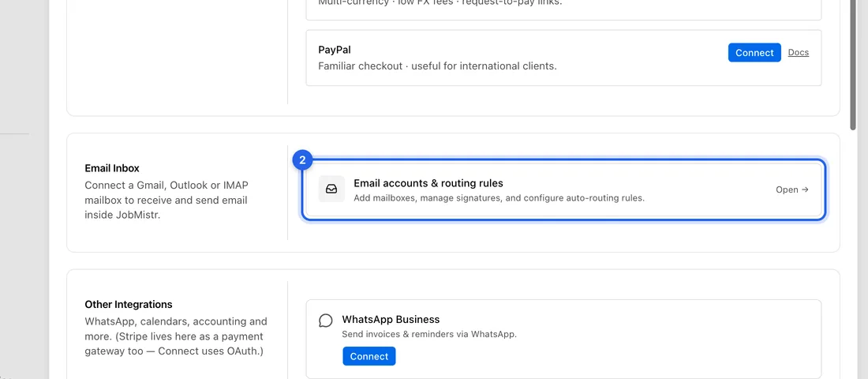868x379 pixels.
Task: Click 'Send invoices & reminders via WhatsApp.' text
Action: click(429, 334)
